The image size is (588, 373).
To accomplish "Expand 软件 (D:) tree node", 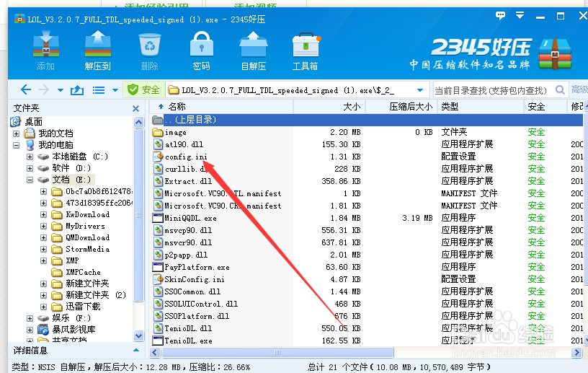I will [x=30, y=168].
